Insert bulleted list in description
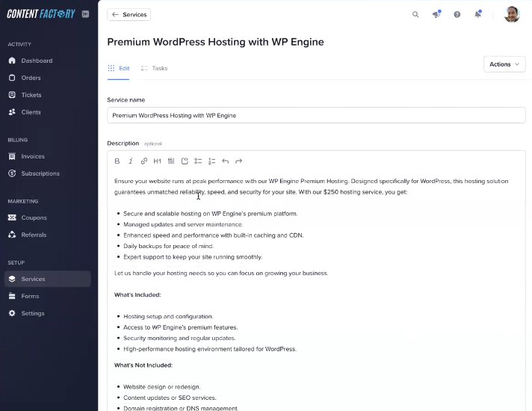Screen dimensions: 532x411 (198, 161)
